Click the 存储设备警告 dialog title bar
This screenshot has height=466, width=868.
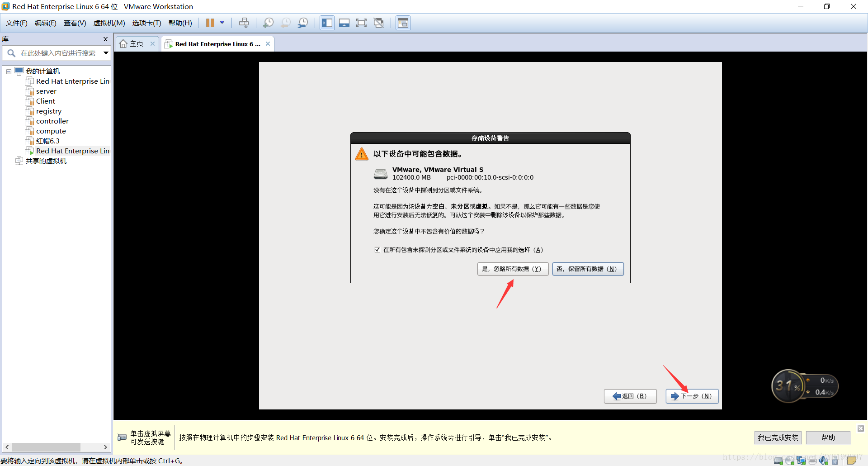(491, 138)
